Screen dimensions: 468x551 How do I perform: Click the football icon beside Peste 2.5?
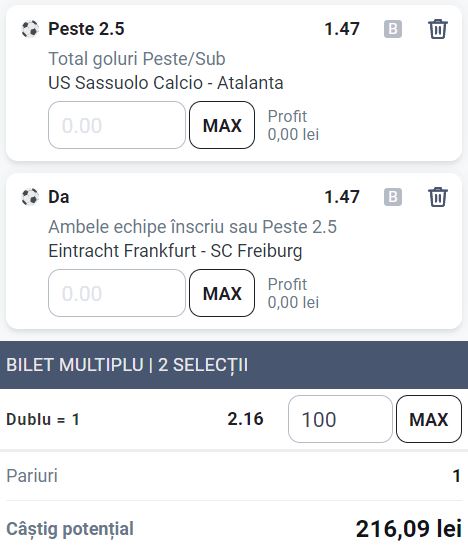point(30,29)
